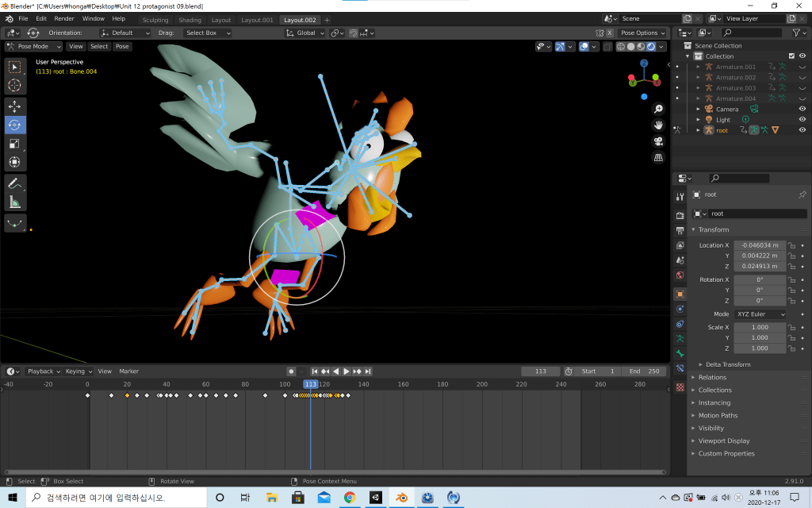
Task: Click the Pose Options button
Action: [x=642, y=33]
